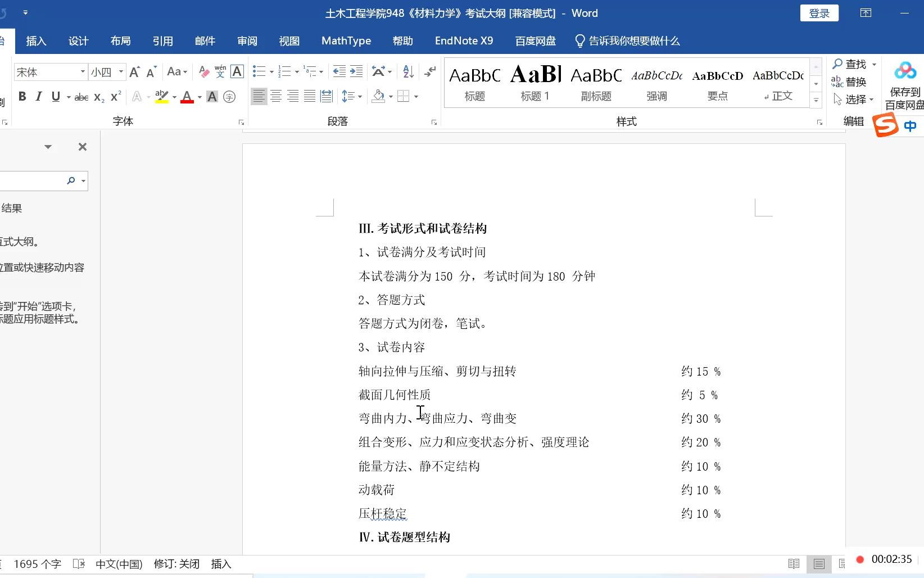Apply red font color
Image resolution: width=924 pixels, height=578 pixels.
pos(187,97)
